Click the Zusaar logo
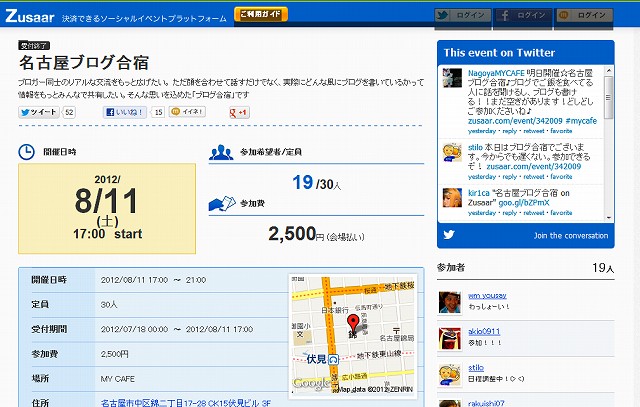The width and height of the screenshot is (640, 407). 30,16
